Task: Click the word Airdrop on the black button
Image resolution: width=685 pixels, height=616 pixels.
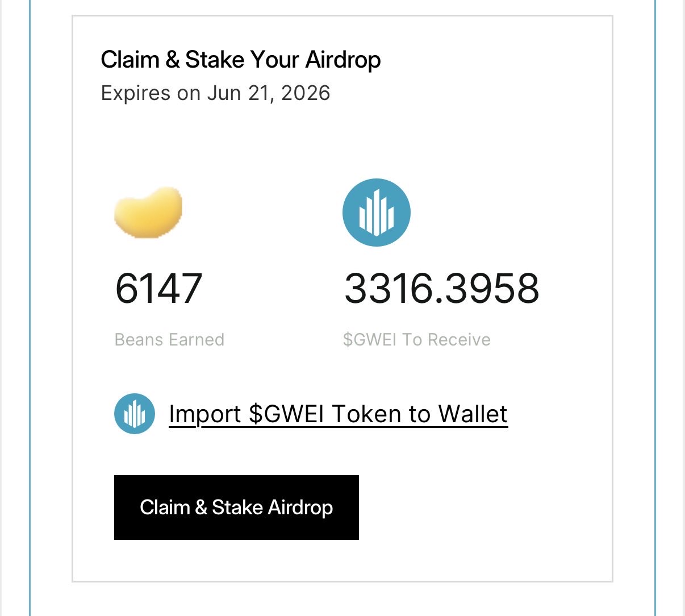Action: [300, 507]
